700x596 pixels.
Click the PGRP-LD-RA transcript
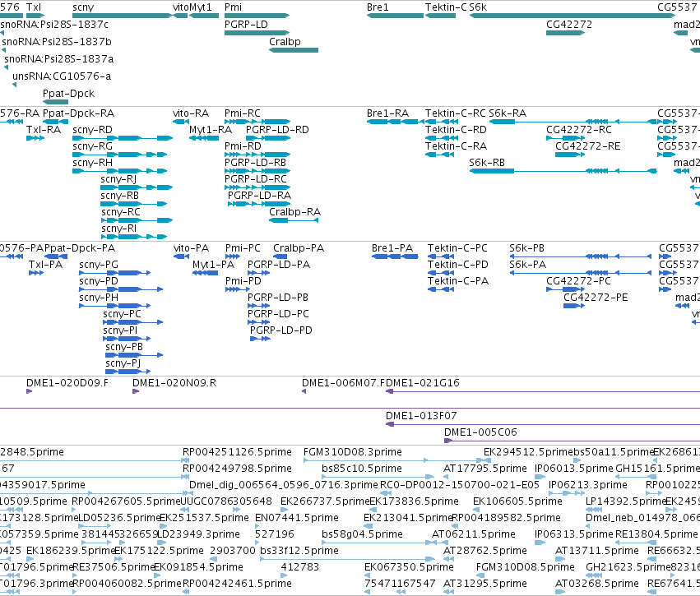click(259, 204)
